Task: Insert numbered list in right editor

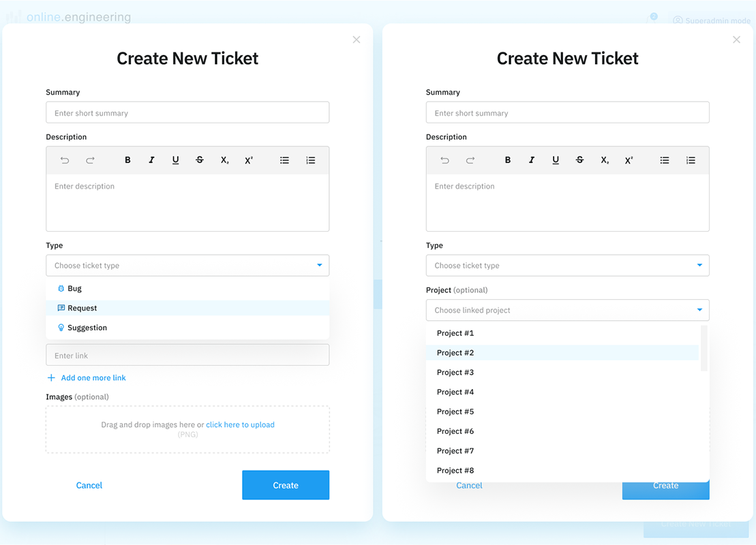Action: point(691,160)
